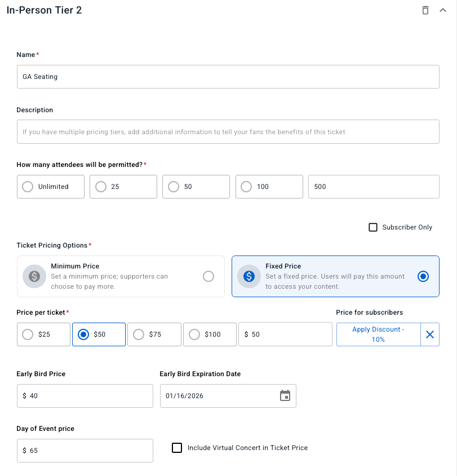
Task: Select 50 attendees radio option
Action: tap(174, 187)
